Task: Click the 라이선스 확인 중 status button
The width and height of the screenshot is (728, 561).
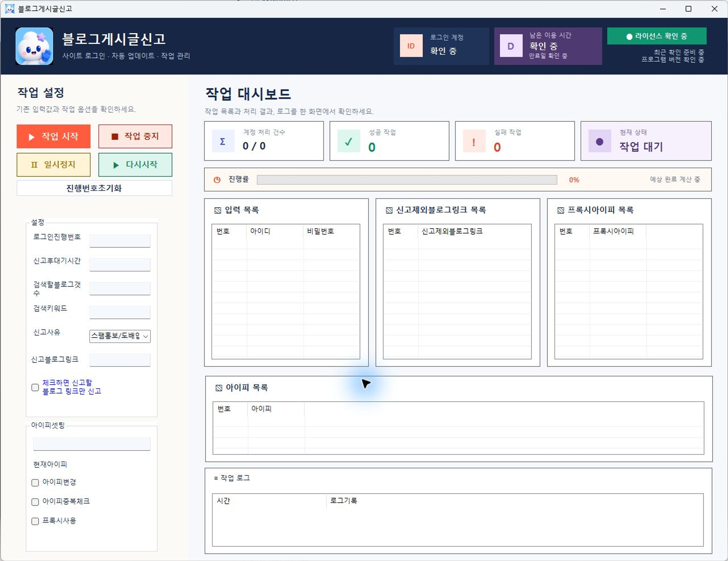Action: [x=657, y=36]
